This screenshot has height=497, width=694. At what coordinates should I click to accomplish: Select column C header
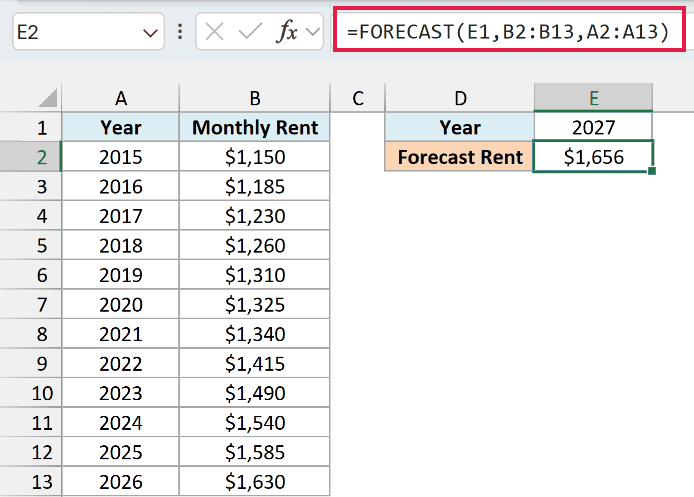(358, 98)
